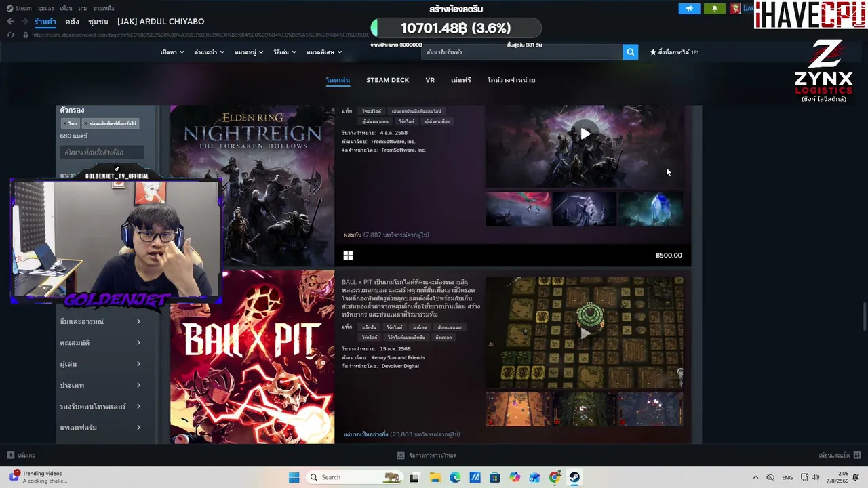868x488 pixels.
Task: Open the หมวดหมู่ store dropdown
Action: [x=249, y=52]
